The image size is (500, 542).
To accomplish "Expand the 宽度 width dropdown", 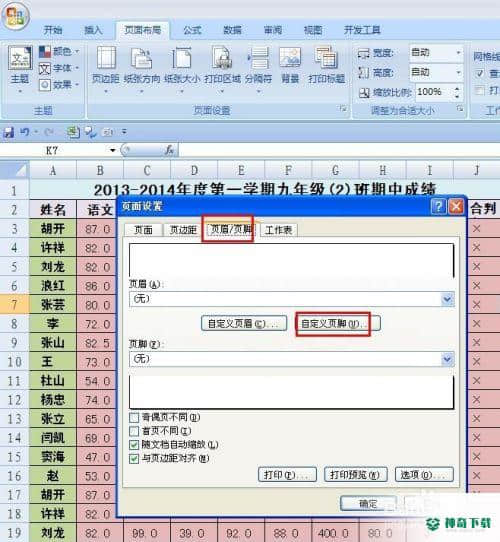I will (x=458, y=53).
